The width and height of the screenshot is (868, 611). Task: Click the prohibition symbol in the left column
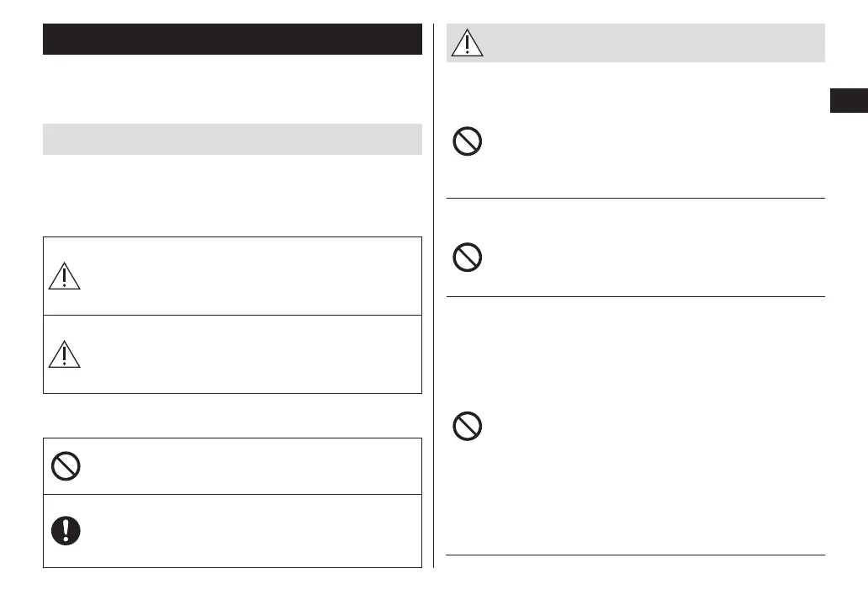66,466
